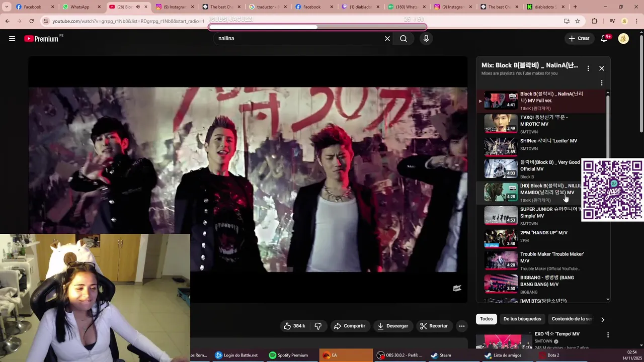Dislike the video
The width and height of the screenshot is (644, 362).
pos(318,326)
